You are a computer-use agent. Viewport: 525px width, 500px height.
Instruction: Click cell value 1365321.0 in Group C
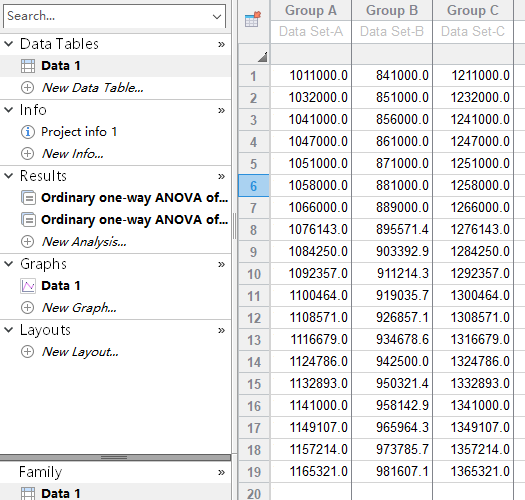pyautogui.click(x=473, y=472)
